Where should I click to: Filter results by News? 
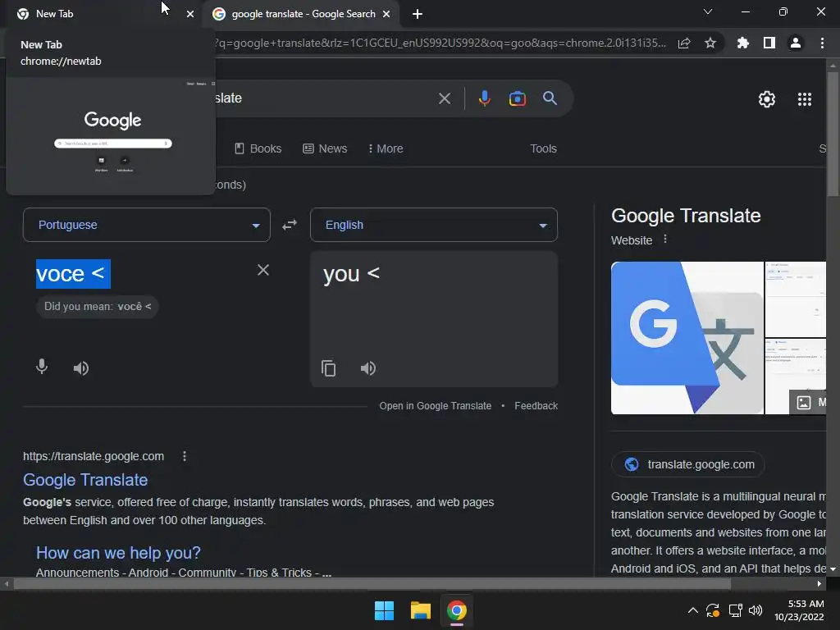325,149
